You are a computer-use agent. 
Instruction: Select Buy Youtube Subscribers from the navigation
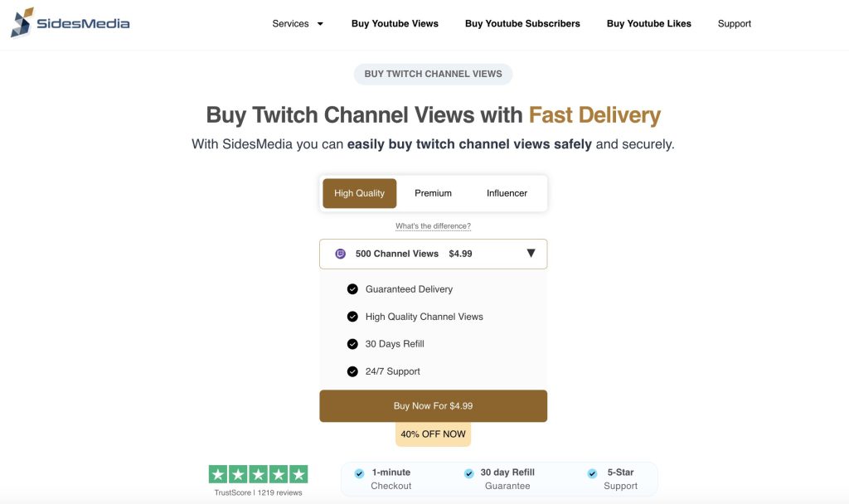point(522,23)
